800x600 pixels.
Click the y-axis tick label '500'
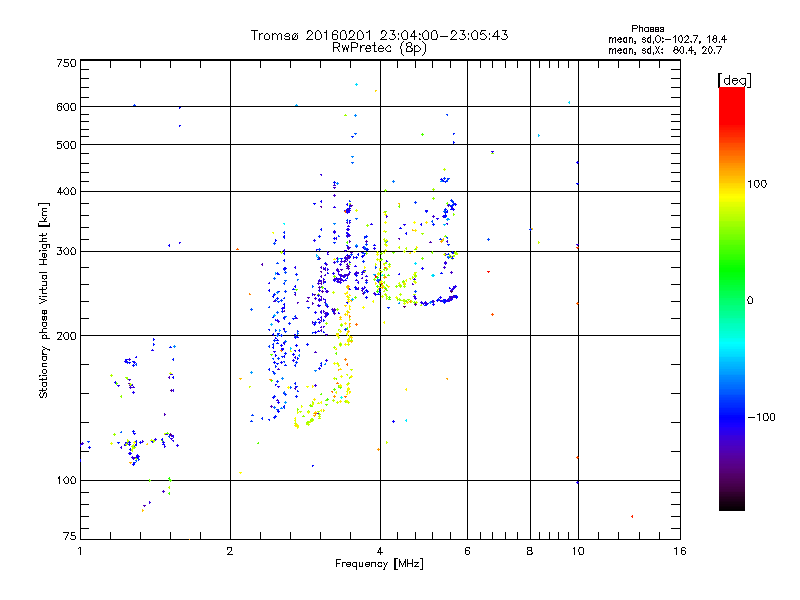pos(66,145)
